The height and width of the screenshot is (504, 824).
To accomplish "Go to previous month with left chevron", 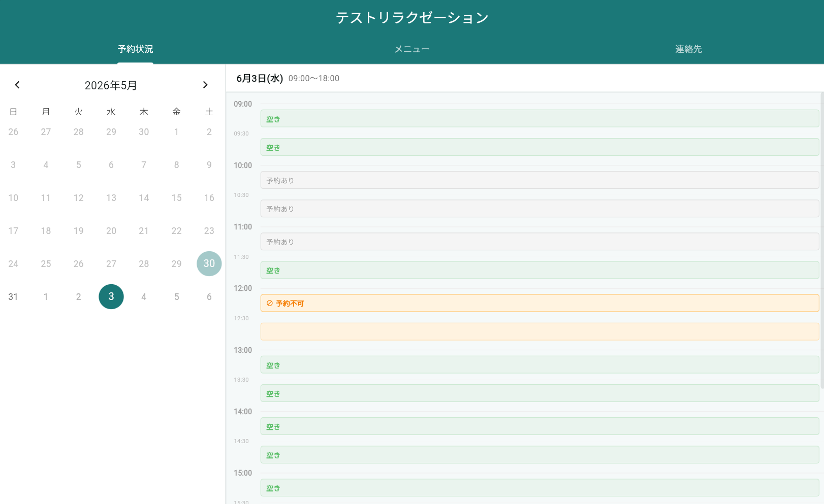I will tap(17, 85).
